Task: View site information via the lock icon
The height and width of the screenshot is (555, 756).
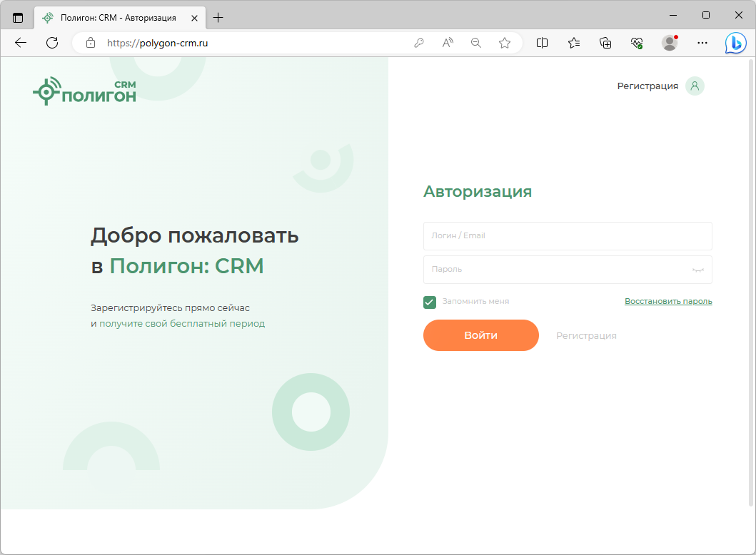Action: pyautogui.click(x=91, y=43)
